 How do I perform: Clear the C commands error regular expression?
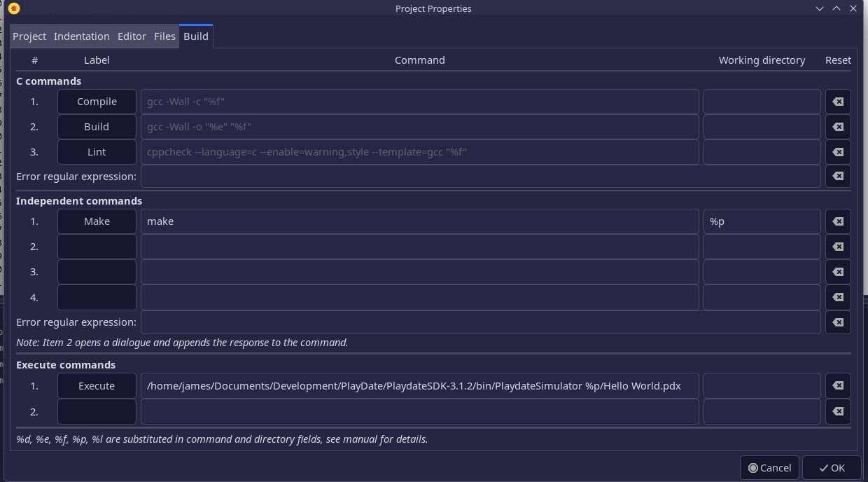tap(838, 176)
